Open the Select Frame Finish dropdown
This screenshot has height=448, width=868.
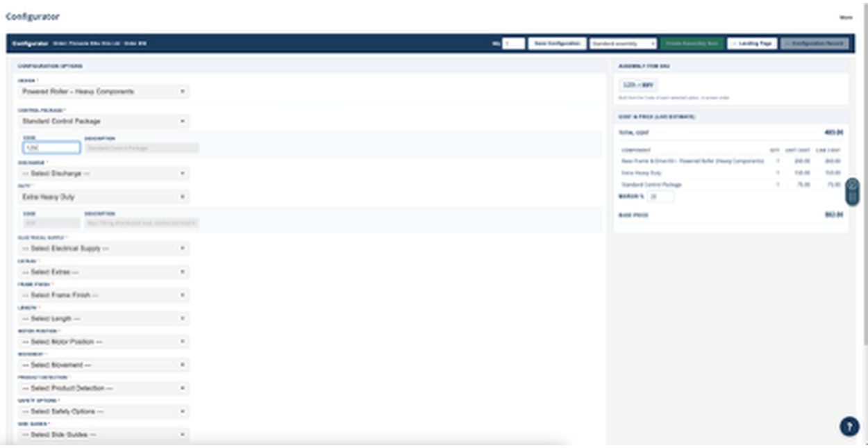[x=103, y=295]
